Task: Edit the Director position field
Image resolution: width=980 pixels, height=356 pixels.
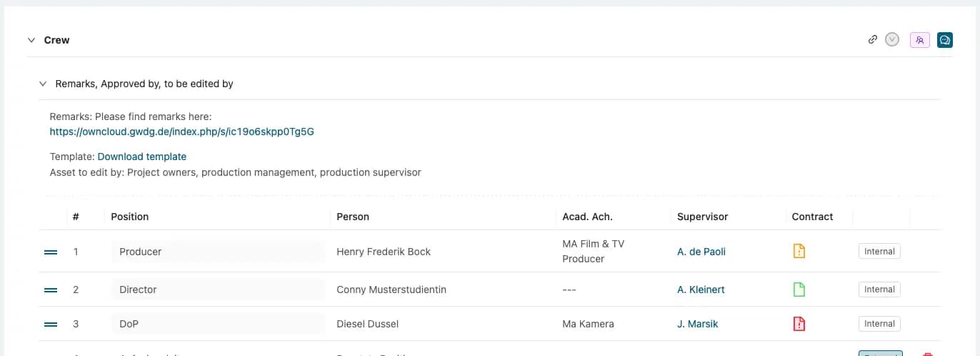Action: 216,290
